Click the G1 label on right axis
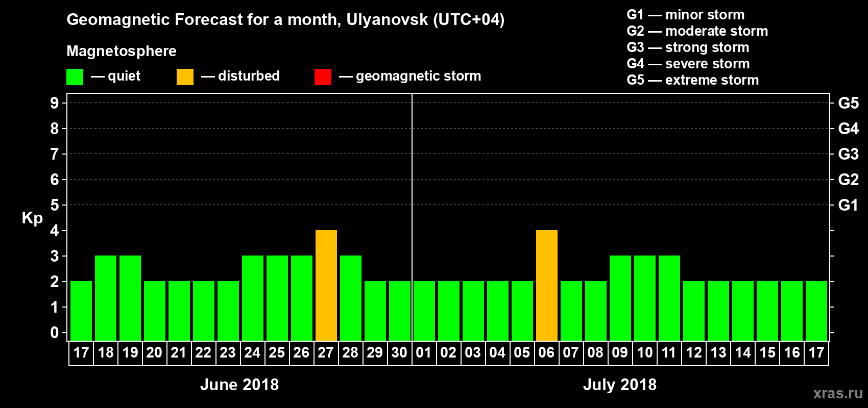 click(x=848, y=205)
